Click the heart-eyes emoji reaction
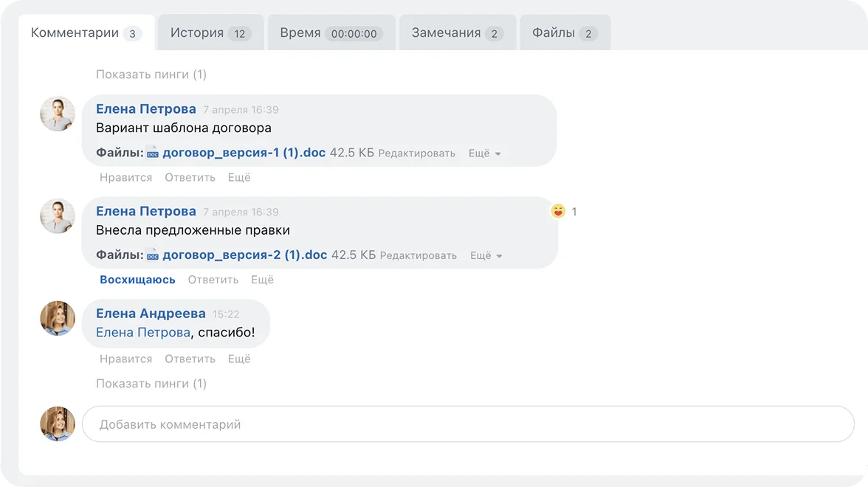Screen dimensions: 868x487 tap(558, 212)
